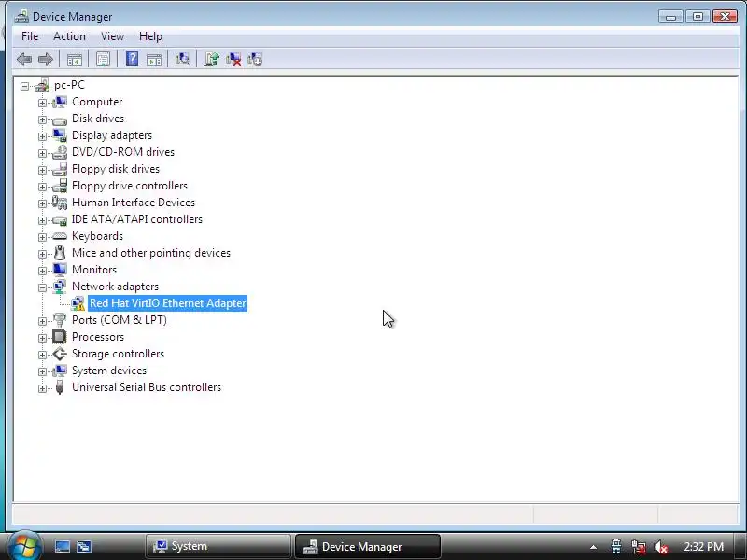Click the Uninstall device toolbar icon
This screenshot has width=747, height=560.
(x=233, y=59)
